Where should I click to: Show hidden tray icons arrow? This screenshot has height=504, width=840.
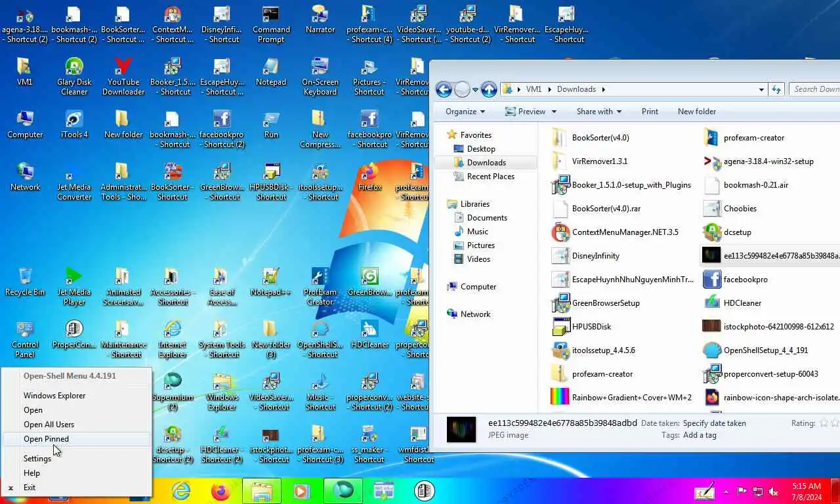[x=726, y=491]
